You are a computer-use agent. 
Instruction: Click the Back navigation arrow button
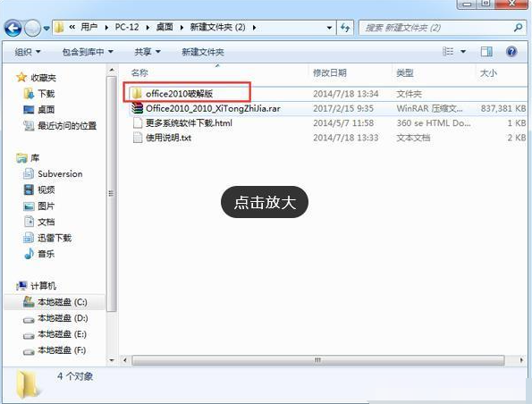[x=13, y=28]
